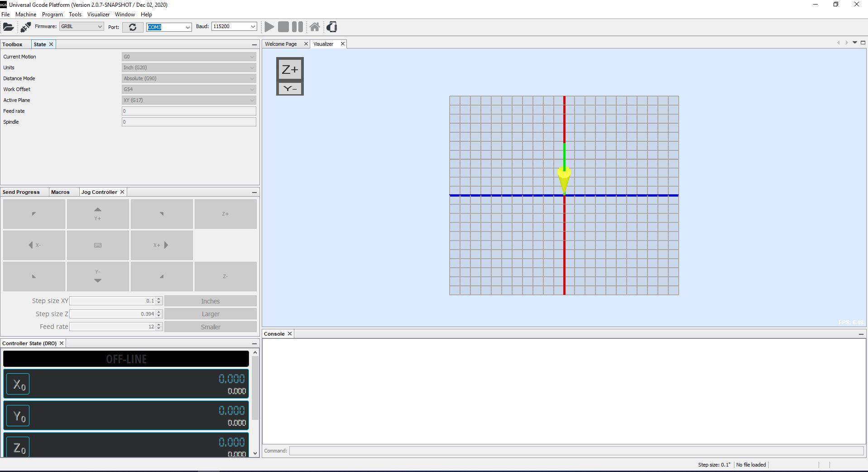Reset X axis zero with X0 button

coord(18,384)
